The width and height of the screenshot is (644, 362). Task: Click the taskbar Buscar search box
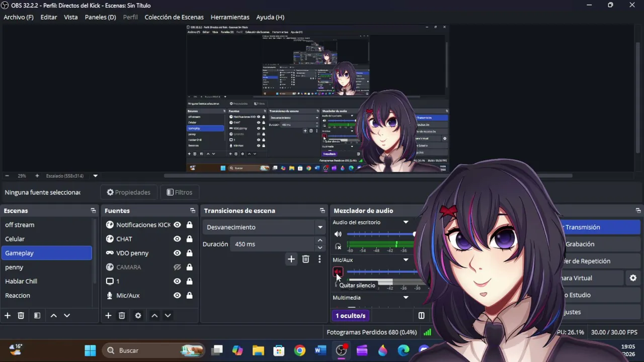[x=154, y=350]
